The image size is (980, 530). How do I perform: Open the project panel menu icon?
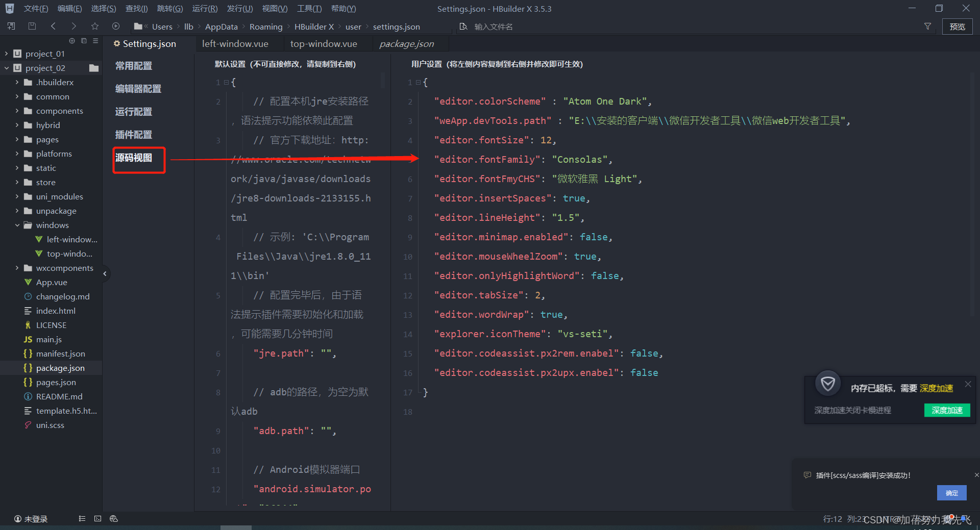point(95,40)
